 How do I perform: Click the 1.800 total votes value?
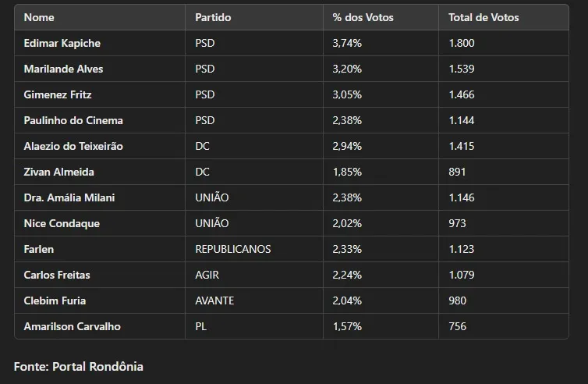click(x=462, y=43)
